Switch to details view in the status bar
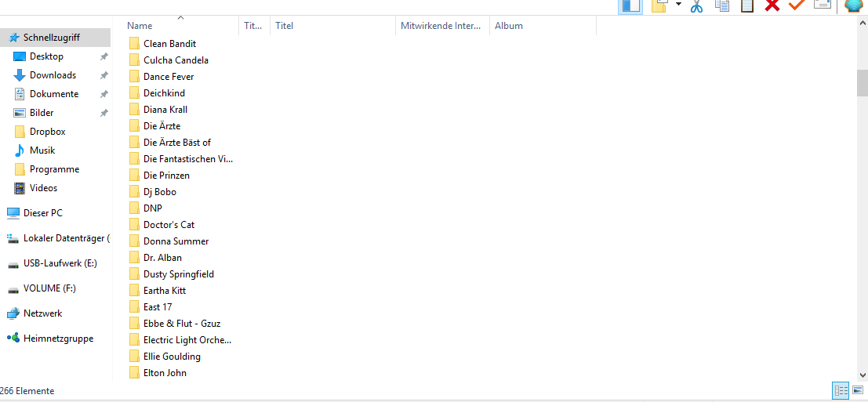The image size is (868, 402). (841, 391)
